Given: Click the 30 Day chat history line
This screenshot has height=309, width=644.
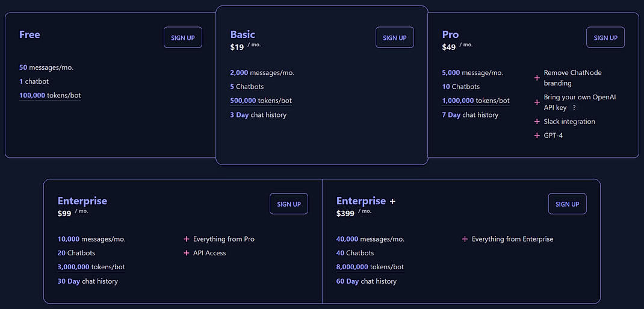Looking at the screenshot, I should pos(88,281).
